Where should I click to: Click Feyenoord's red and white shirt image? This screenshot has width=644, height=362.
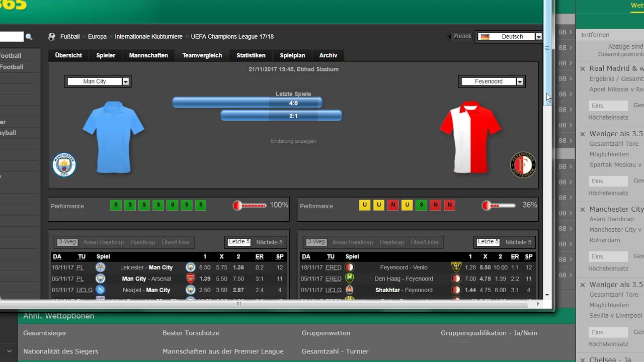point(470,137)
